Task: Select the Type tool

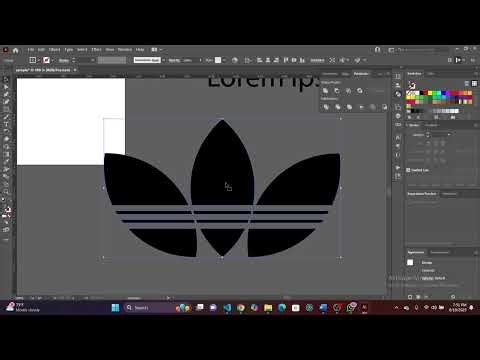Action: 6,124
